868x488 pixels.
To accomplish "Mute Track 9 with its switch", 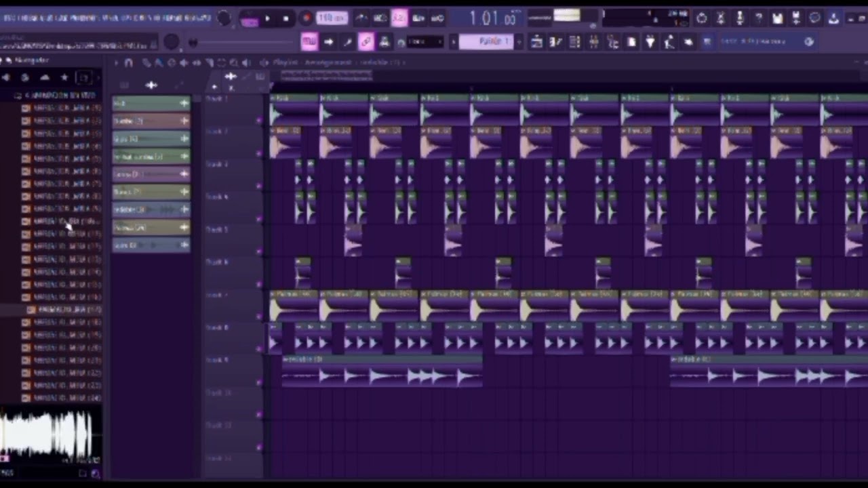I will click(x=259, y=382).
